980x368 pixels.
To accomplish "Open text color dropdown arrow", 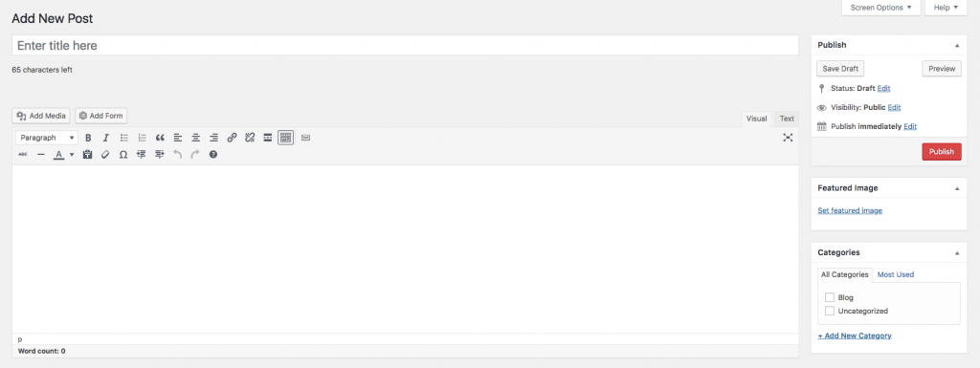I will (72, 154).
